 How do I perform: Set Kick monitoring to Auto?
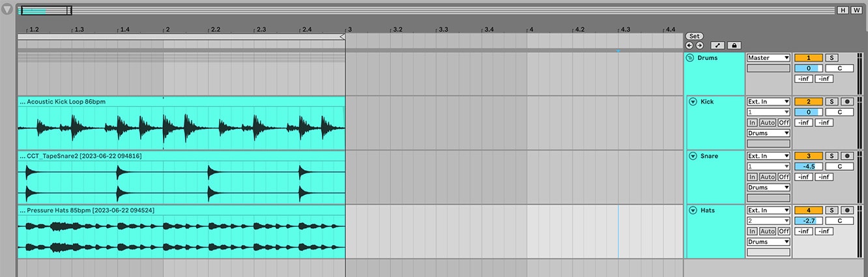(x=768, y=123)
